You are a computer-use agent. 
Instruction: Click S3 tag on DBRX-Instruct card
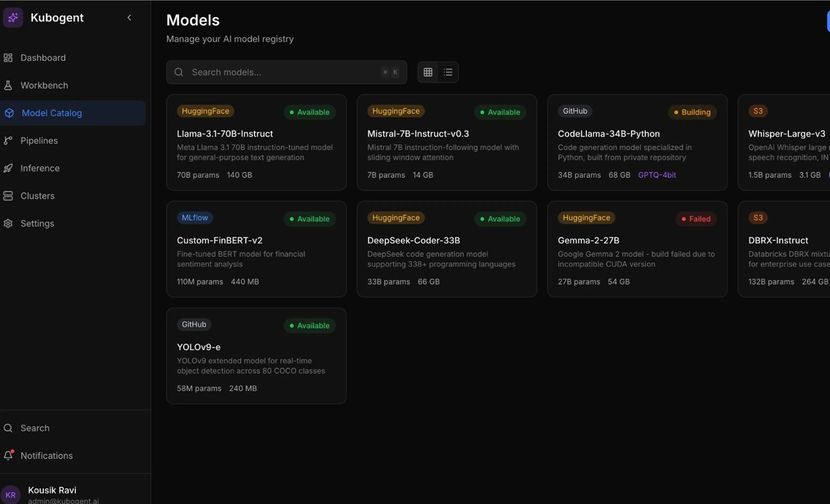point(758,218)
